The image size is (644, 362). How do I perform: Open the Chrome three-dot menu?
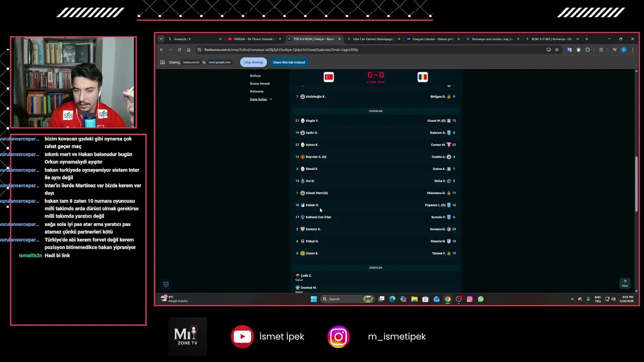point(632,50)
